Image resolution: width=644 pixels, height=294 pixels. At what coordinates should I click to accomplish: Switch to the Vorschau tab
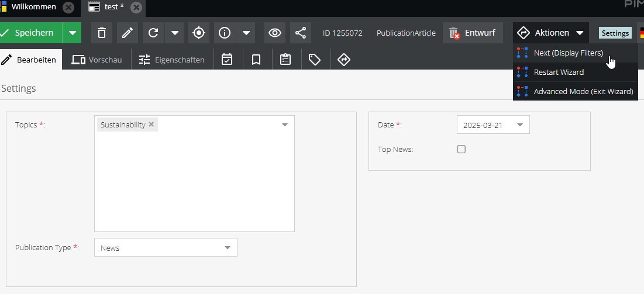click(x=97, y=60)
